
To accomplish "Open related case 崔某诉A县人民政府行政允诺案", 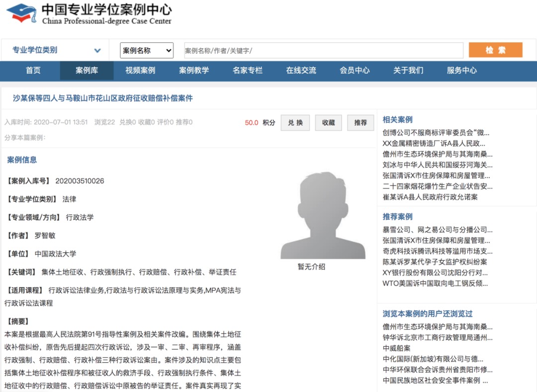I will (430, 197).
